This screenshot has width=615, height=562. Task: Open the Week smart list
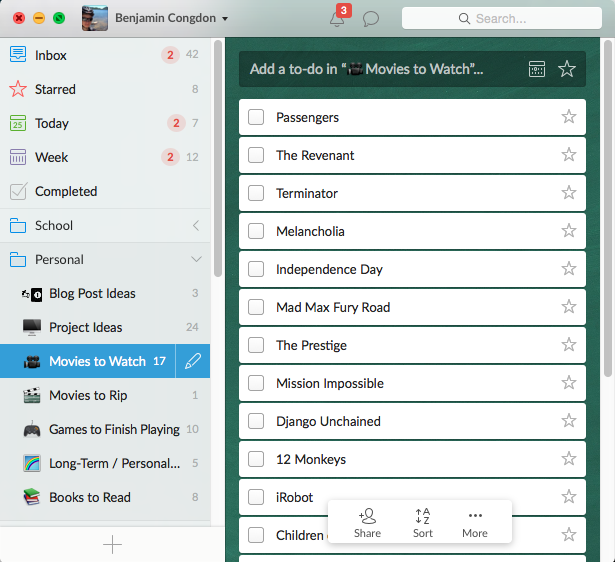(105, 157)
